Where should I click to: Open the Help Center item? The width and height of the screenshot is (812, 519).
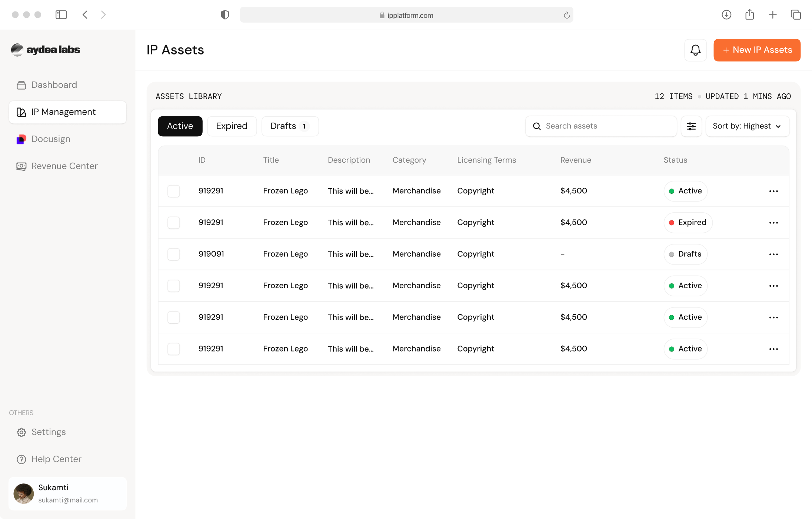click(x=56, y=459)
